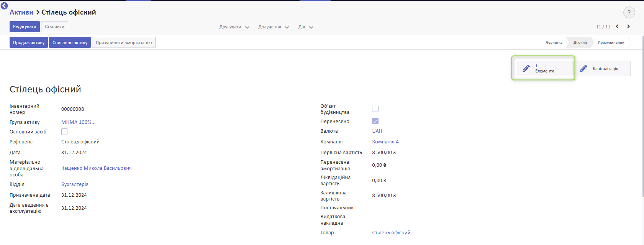Click the Первісна вартість value 8 500,00 ₴
The height and width of the screenshot is (245, 644).
(x=384, y=153)
